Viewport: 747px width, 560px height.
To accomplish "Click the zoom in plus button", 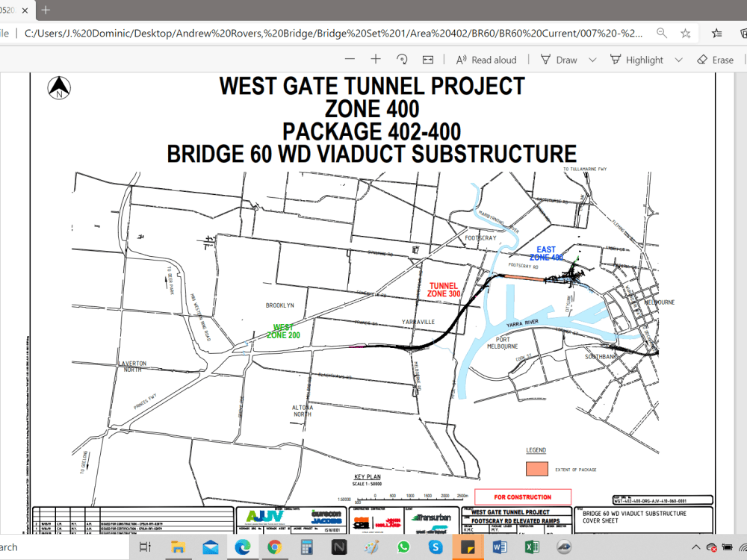I will point(376,60).
